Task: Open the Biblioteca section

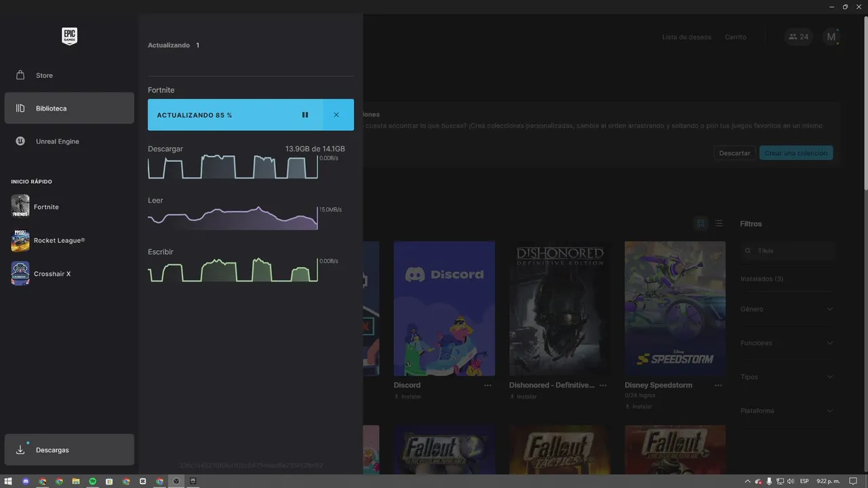Action: coord(69,108)
